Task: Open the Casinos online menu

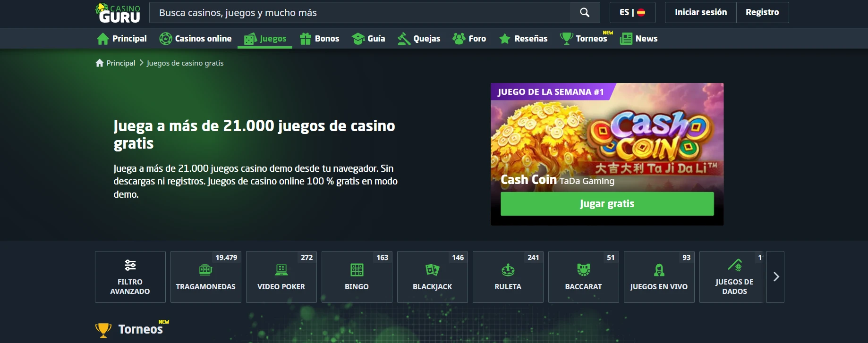Action: click(196, 39)
